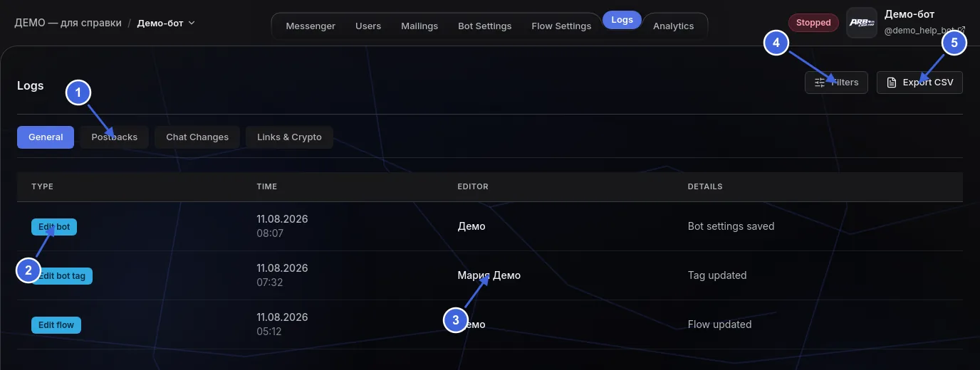980x370 pixels.
Task: Click the Stopped status badge
Action: [813, 23]
